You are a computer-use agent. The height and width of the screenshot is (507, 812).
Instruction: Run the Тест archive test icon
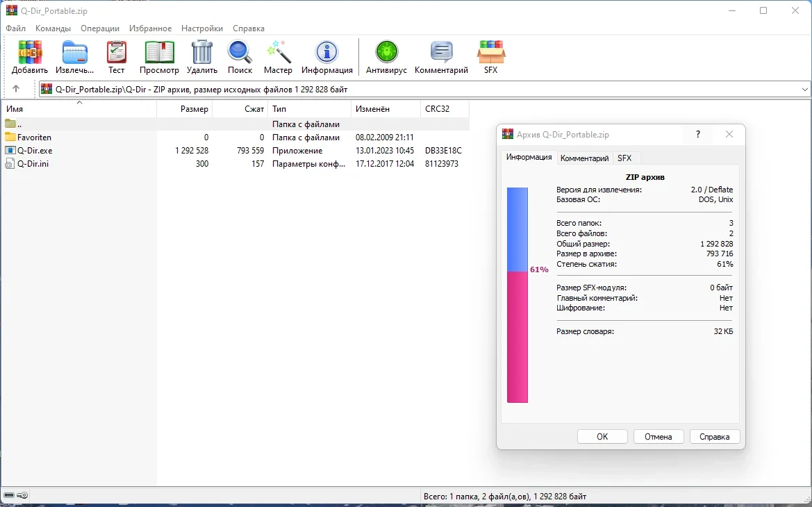tap(117, 52)
